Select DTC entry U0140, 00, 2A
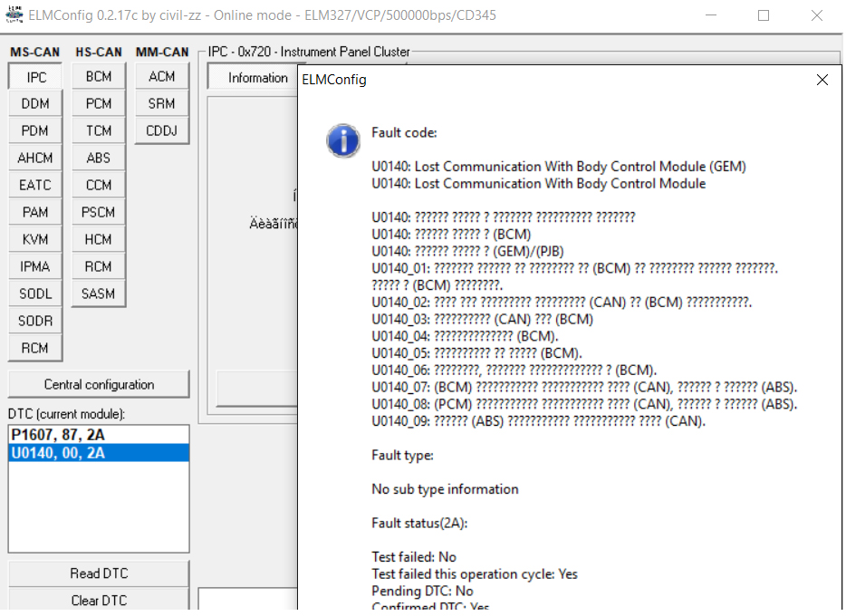This screenshot has height=616, width=846. 58,453
